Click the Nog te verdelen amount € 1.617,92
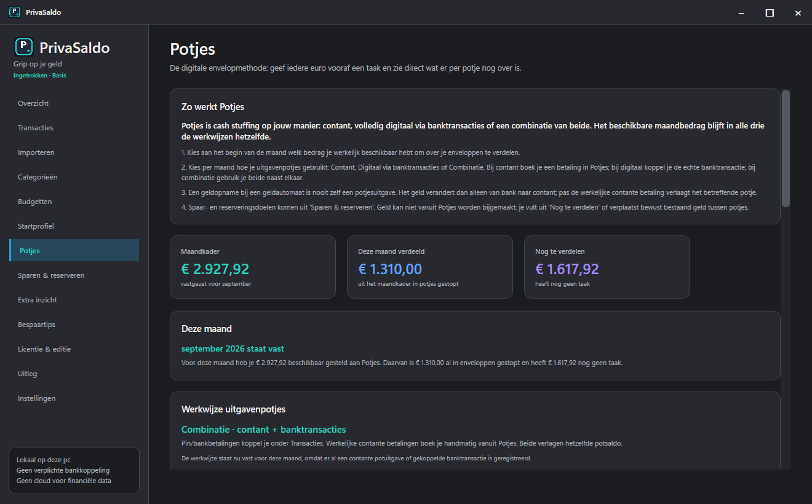The height and width of the screenshot is (504, 812). click(x=567, y=269)
